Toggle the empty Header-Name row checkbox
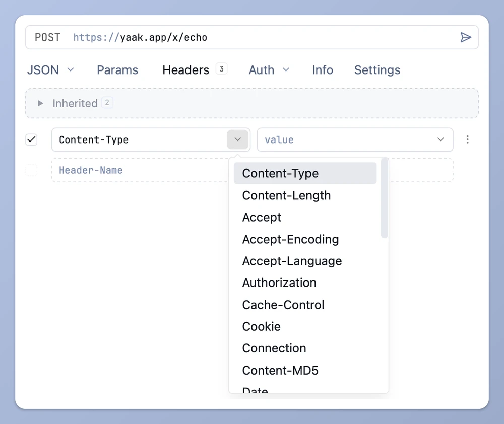 31,170
